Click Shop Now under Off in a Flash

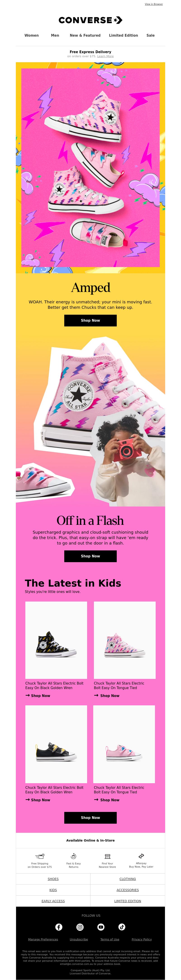pos(90,556)
